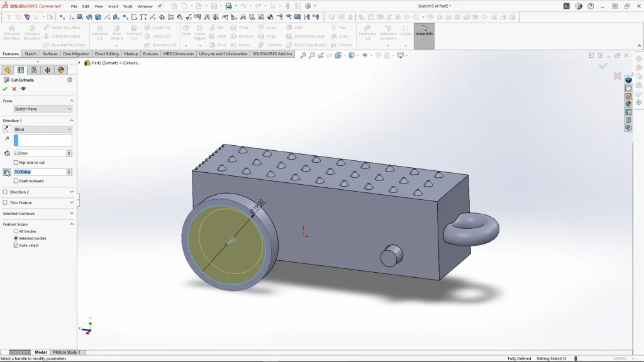Click the blue direction of extrusion selection box

43,141
